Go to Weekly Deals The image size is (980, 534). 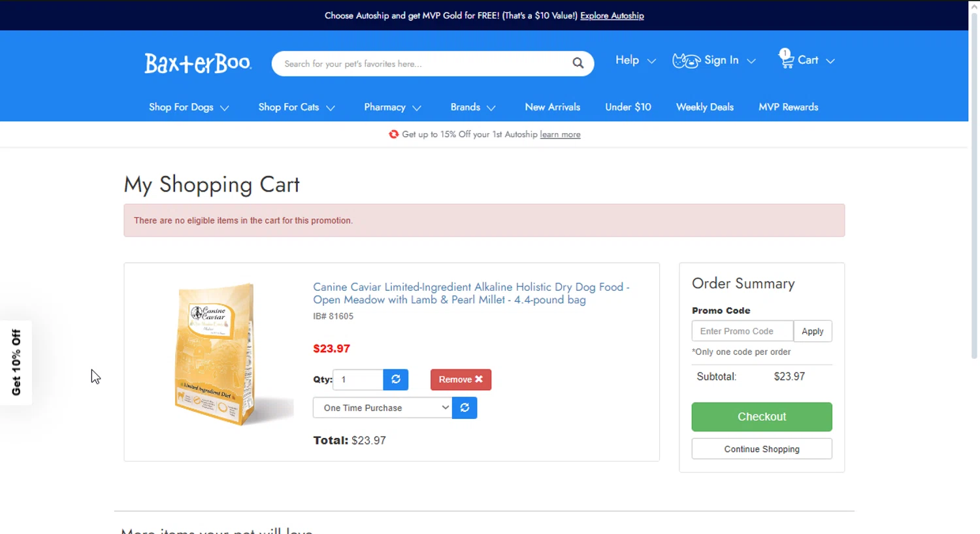coord(704,107)
